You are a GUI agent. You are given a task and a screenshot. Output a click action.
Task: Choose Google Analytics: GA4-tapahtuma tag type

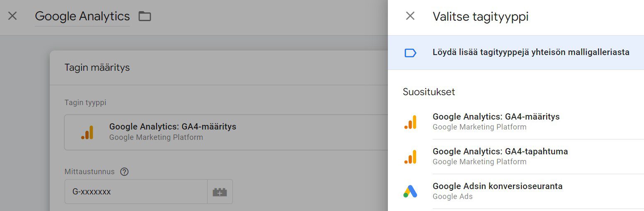500,152
